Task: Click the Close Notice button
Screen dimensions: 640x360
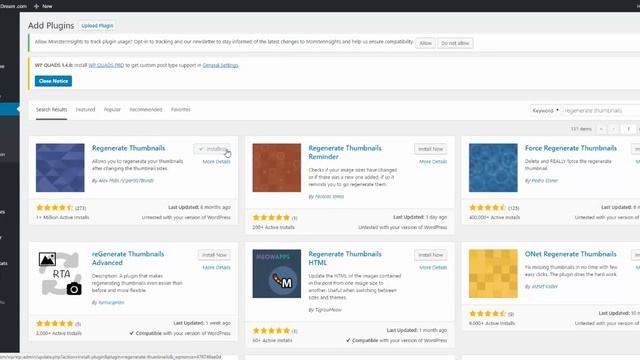Action: 53,81
